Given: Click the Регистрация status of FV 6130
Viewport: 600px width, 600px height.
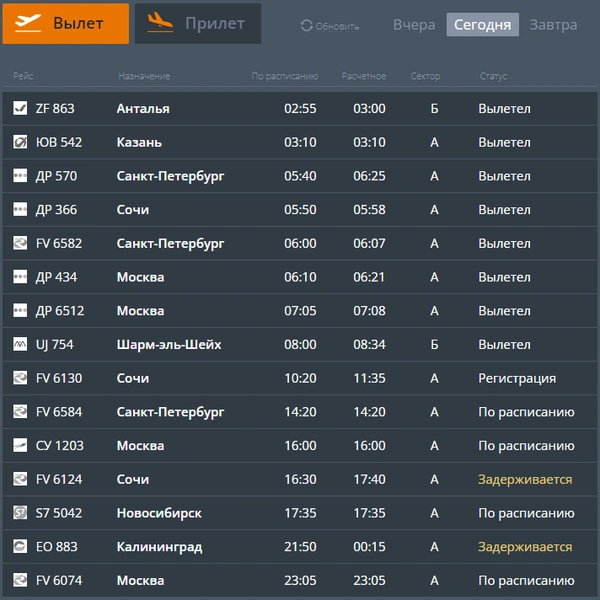Looking at the screenshot, I should click(517, 378).
